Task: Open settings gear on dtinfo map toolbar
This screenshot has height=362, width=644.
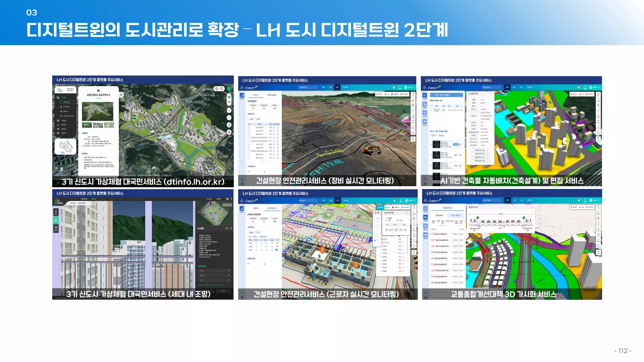Action: point(229,132)
